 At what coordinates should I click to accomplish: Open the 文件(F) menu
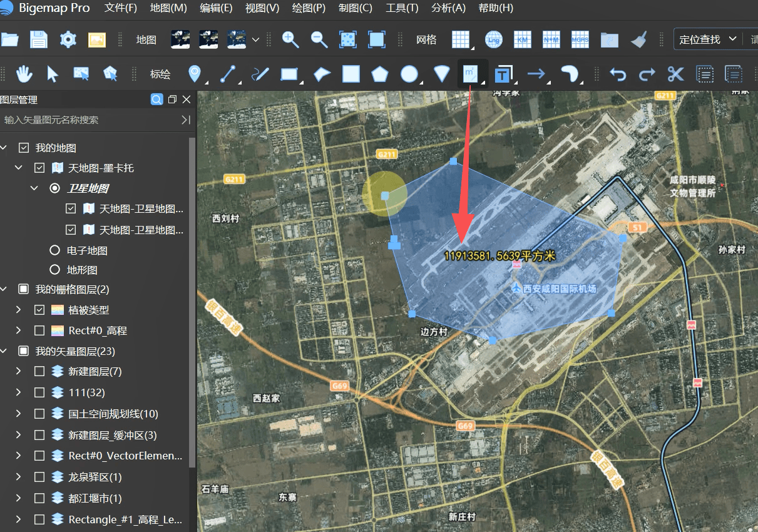(x=121, y=8)
